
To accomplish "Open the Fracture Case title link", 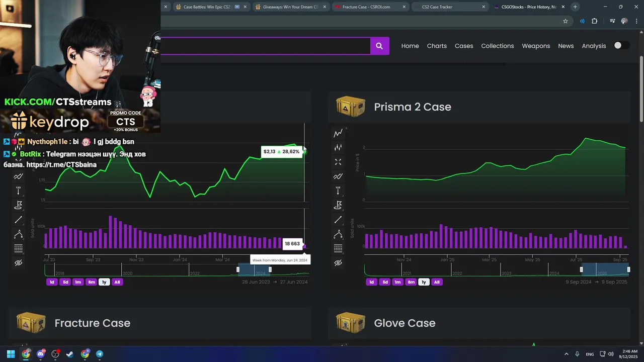I will pos(92,323).
